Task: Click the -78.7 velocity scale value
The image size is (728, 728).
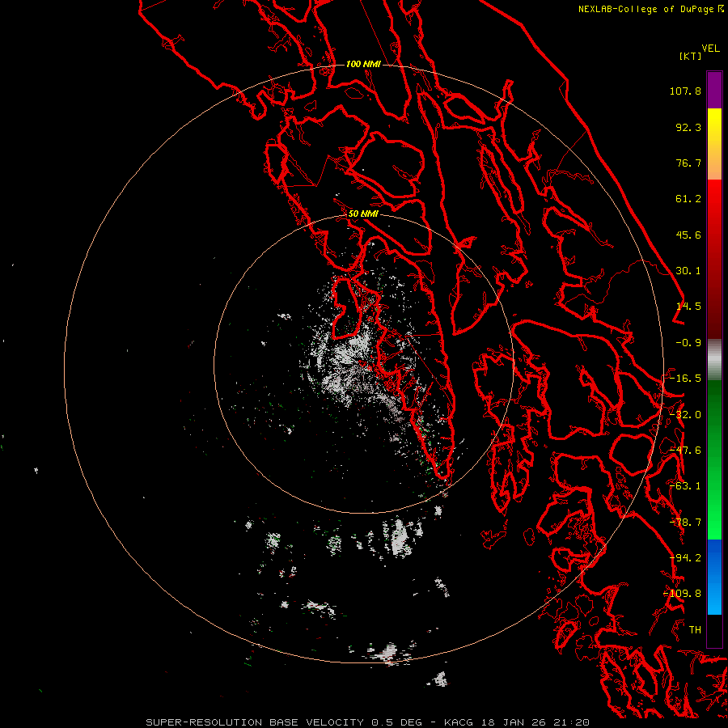Action: (x=685, y=523)
